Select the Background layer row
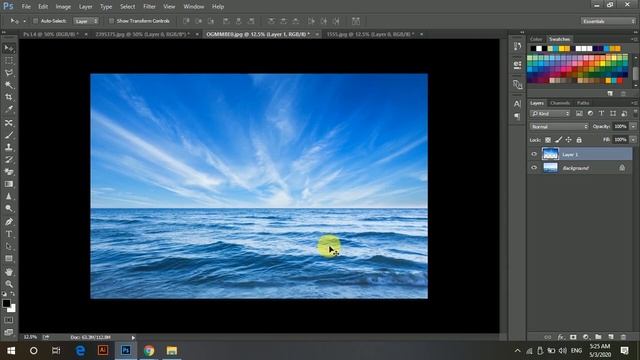This screenshot has height=360, width=640. tap(580, 168)
